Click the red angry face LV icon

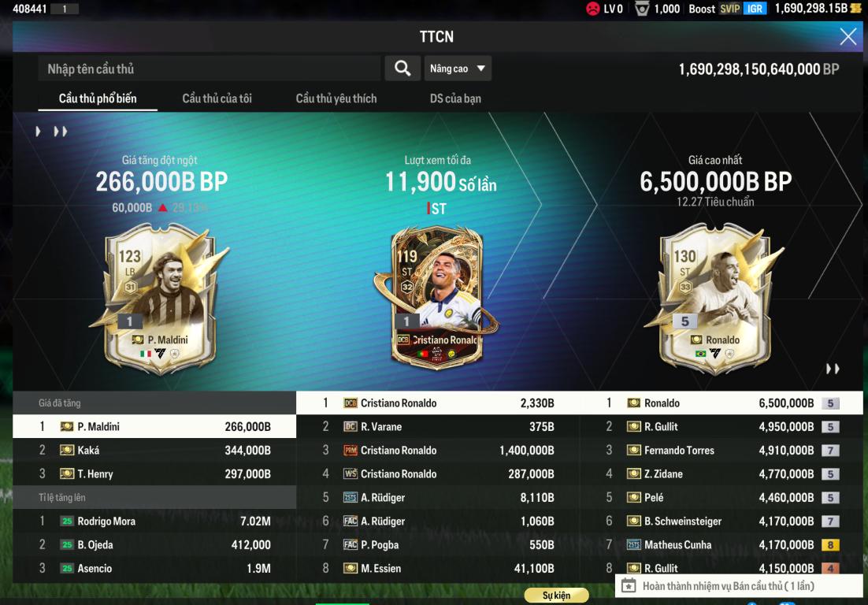[x=593, y=9]
